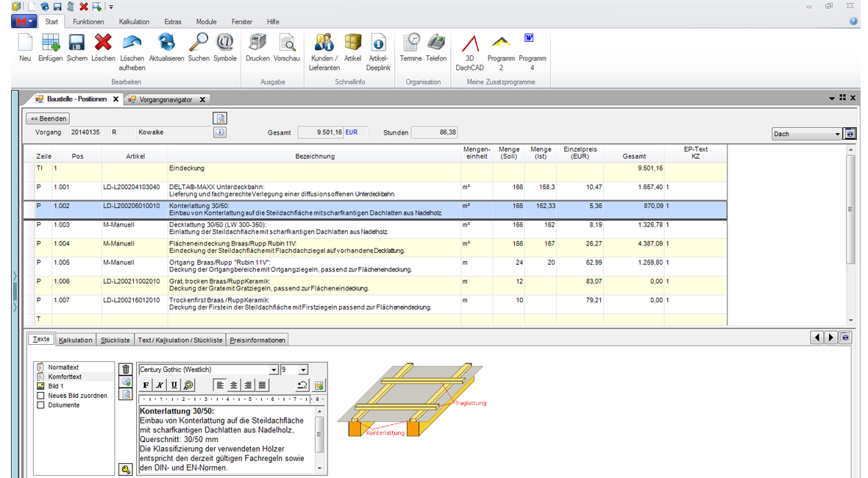The width and height of the screenshot is (868, 478).
Task: Switch to the Stückliste tab
Action: click(x=115, y=340)
